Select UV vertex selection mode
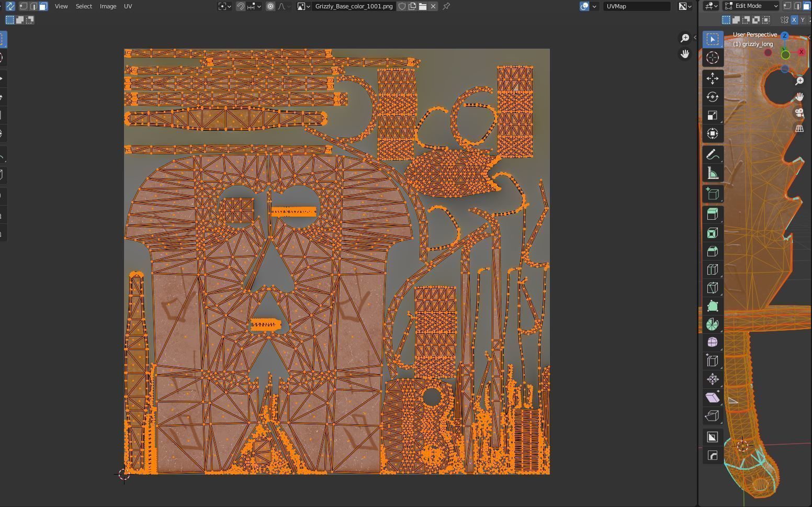The width and height of the screenshot is (812, 507). pyautogui.click(x=24, y=6)
